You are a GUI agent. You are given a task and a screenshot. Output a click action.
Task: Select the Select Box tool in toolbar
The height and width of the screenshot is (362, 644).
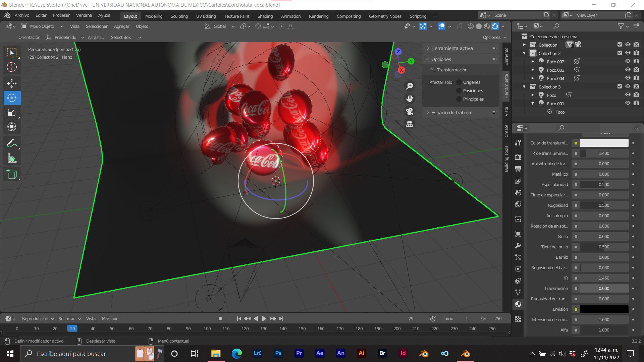click(12, 53)
